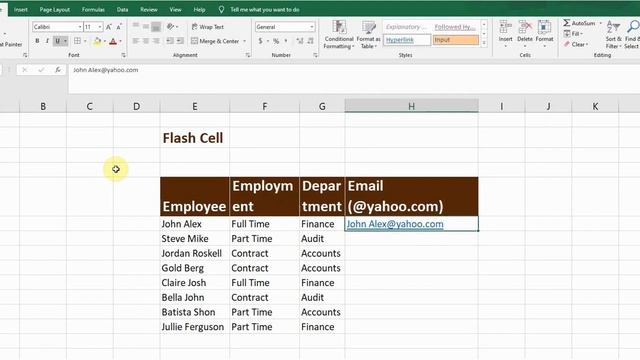Open the Fill Color dropdown arrow
The image size is (640, 360).
click(104, 41)
